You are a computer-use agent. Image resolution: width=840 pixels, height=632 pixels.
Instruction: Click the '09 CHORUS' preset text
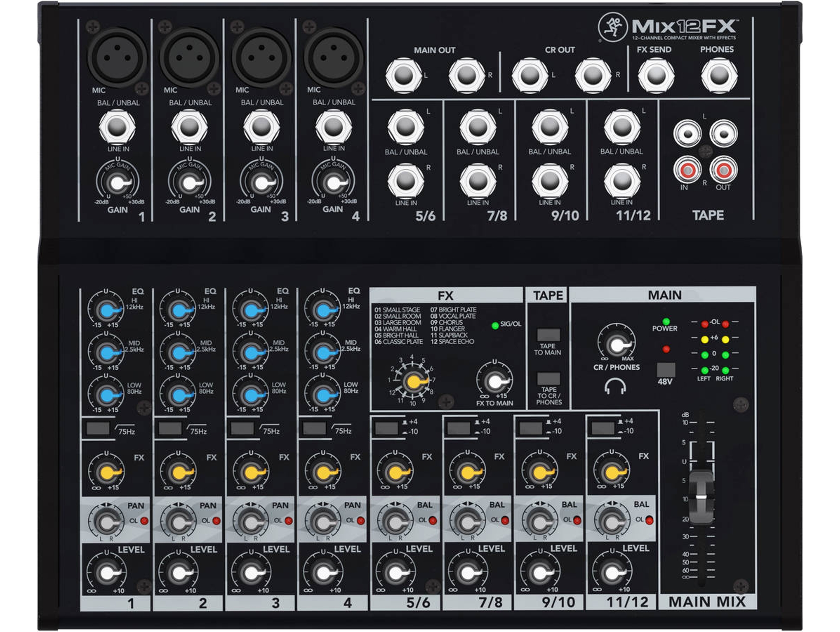446,323
